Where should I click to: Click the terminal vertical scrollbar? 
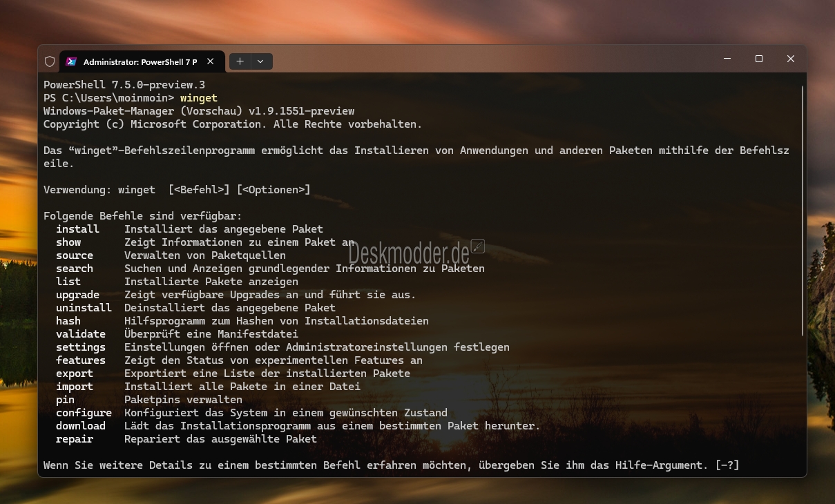point(802,211)
